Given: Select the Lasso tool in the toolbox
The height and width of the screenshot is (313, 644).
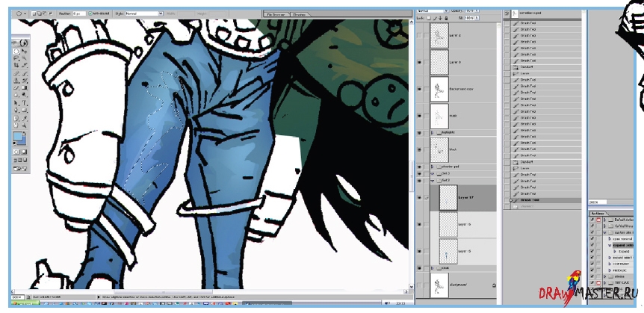Looking at the screenshot, I should [16, 58].
